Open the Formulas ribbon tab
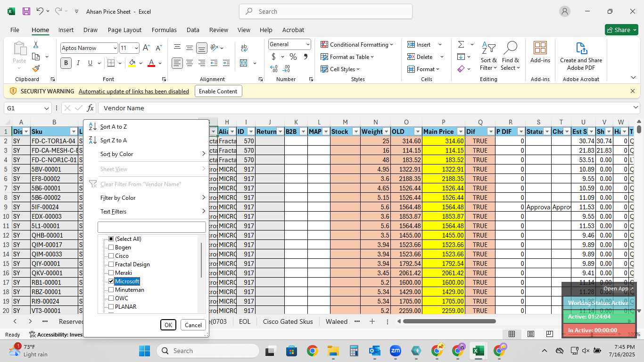Image resolution: width=644 pixels, height=362 pixels. click(x=164, y=30)
